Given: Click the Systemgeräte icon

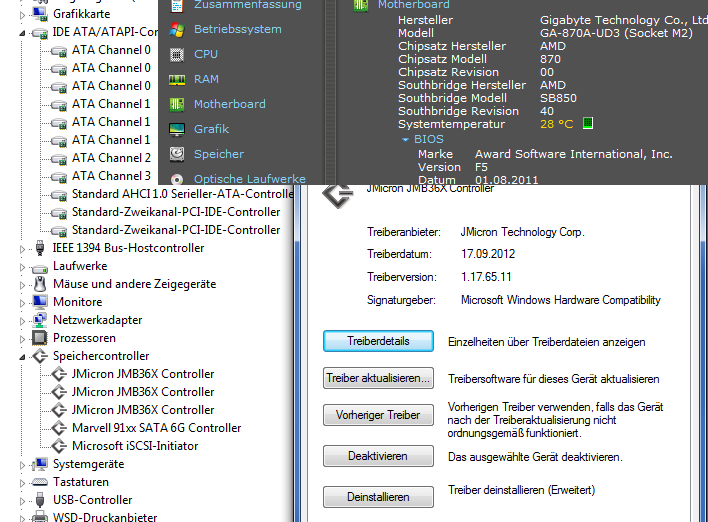Looking at the screenshot, I should point(40,464).
